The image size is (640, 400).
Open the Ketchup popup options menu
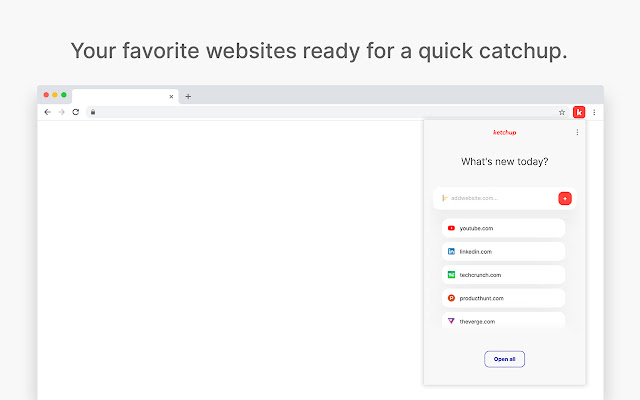[x=577, y=132]
